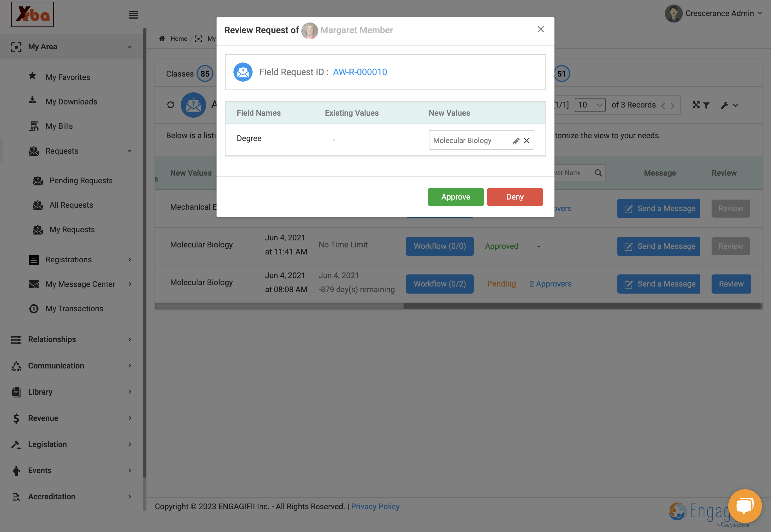Screen dimensions: 771x532
Task: Open the chat bubble widget
Action: pyautogui.click(x=745, y=506)
